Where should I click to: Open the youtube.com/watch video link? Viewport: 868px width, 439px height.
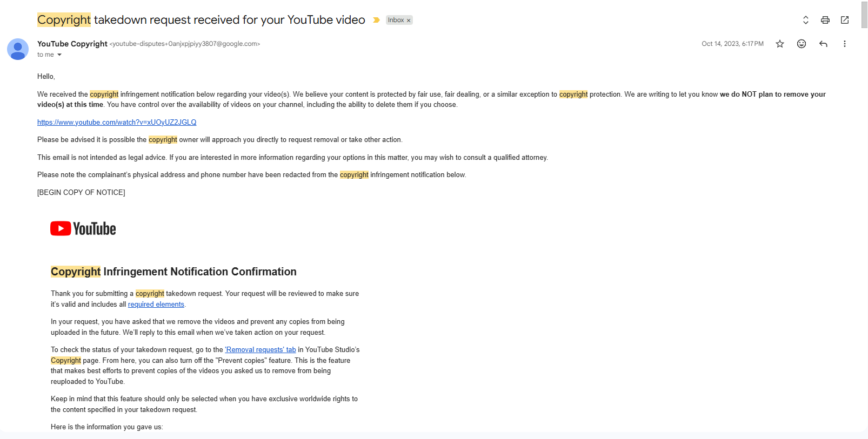[117, 122]
